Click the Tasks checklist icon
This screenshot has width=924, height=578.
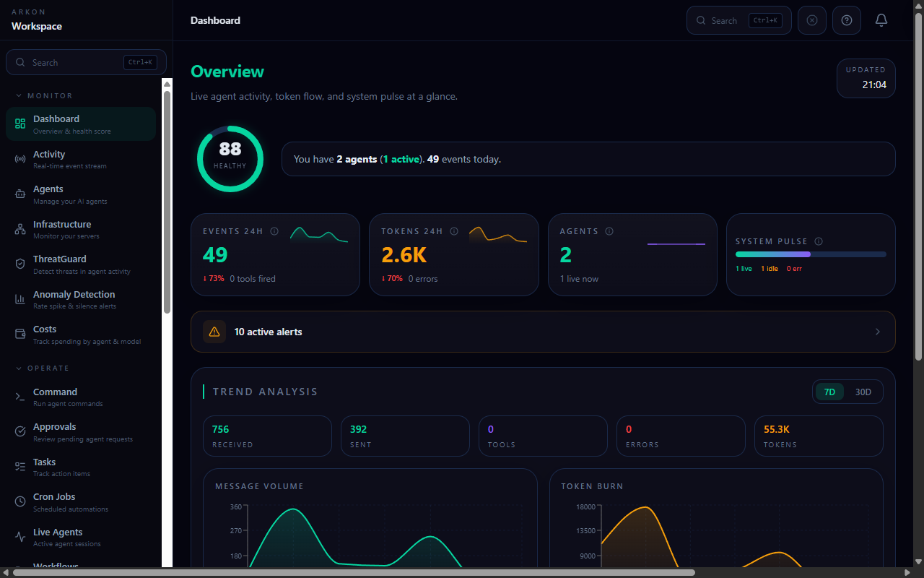point(20,467)
